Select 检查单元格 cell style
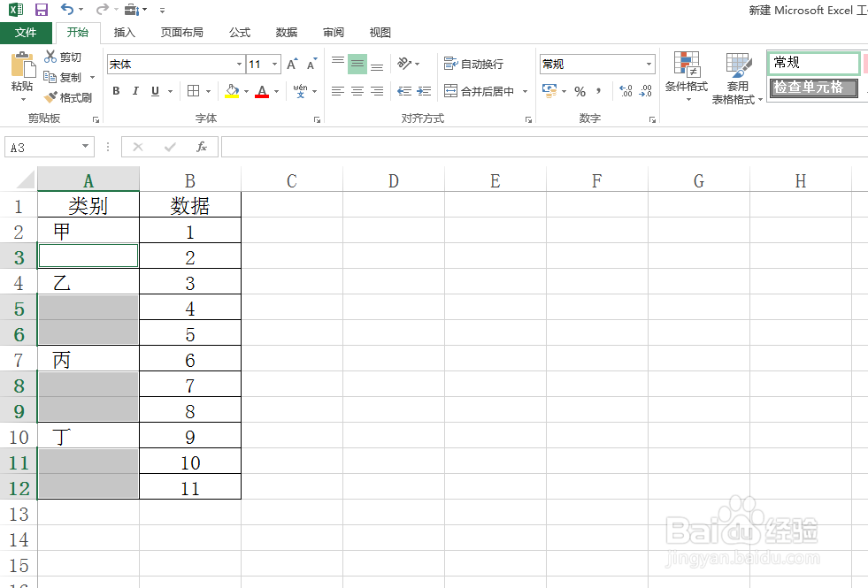The height and width of the screenshot is (588, 868). pyautogui.click(x=812, y=88)
